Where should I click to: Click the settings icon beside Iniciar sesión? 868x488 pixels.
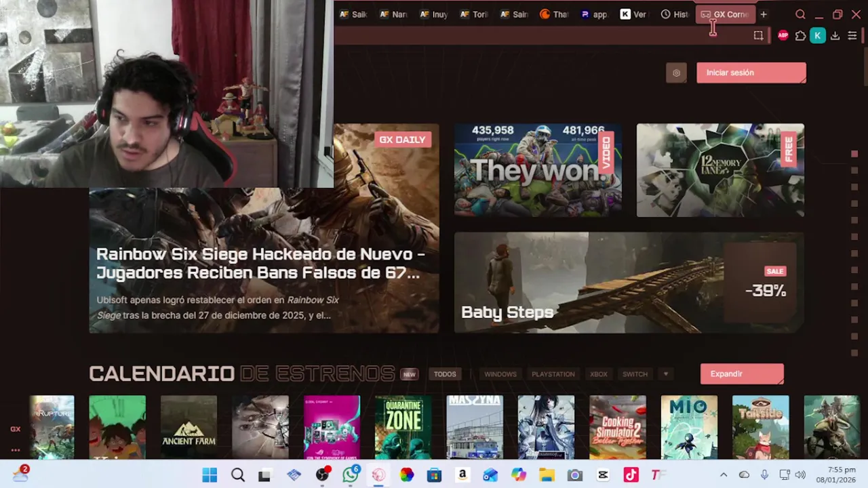coord(676,73)
